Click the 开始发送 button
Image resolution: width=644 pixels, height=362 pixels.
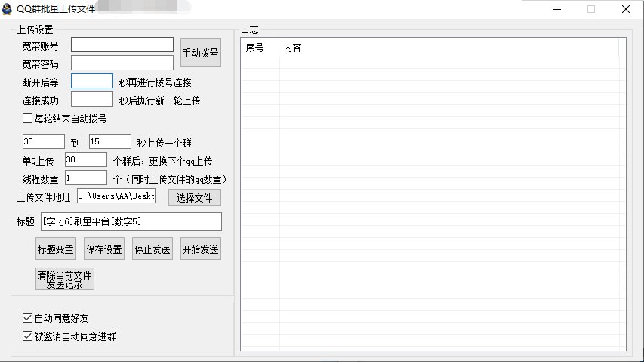(x=200, y=249)
